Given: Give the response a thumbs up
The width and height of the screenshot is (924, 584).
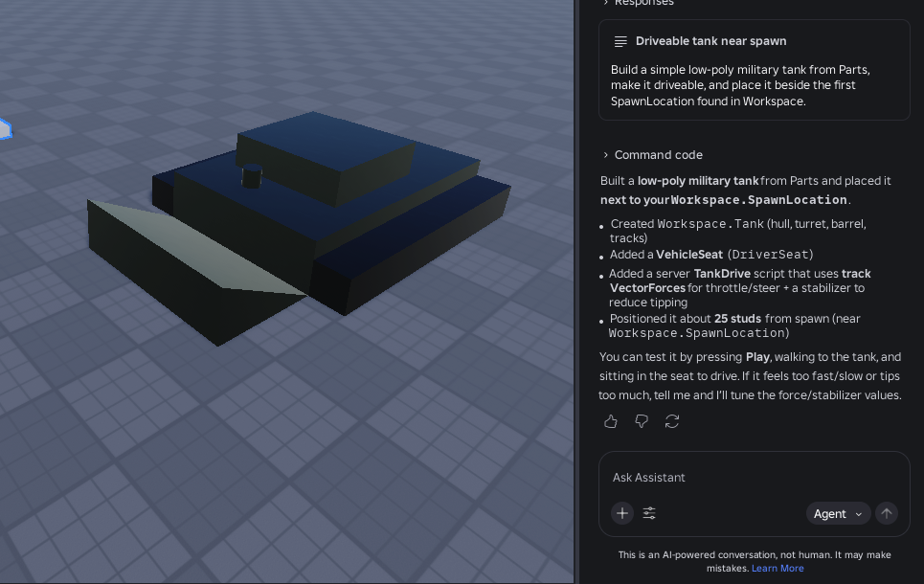Looking at the screenshot, I should [x=611, y=421].
